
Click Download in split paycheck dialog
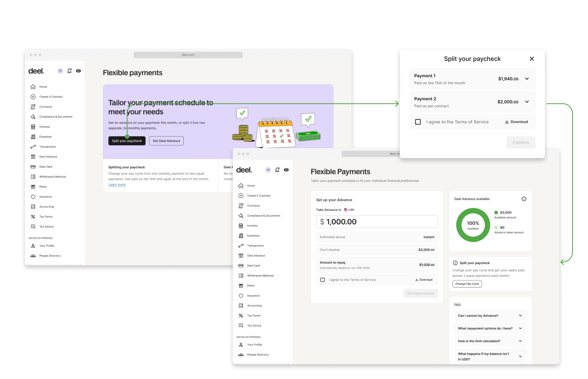tap(517, 122)
